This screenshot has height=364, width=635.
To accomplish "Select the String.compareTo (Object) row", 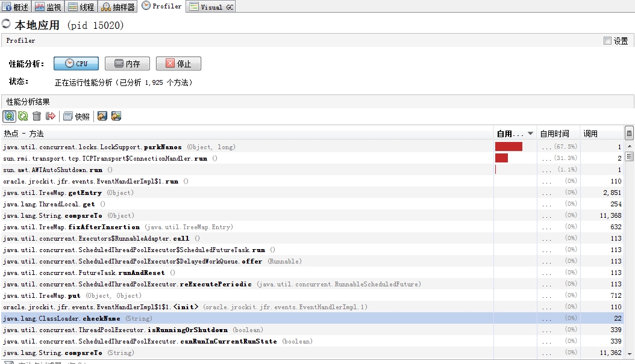I will coord(312,215).
